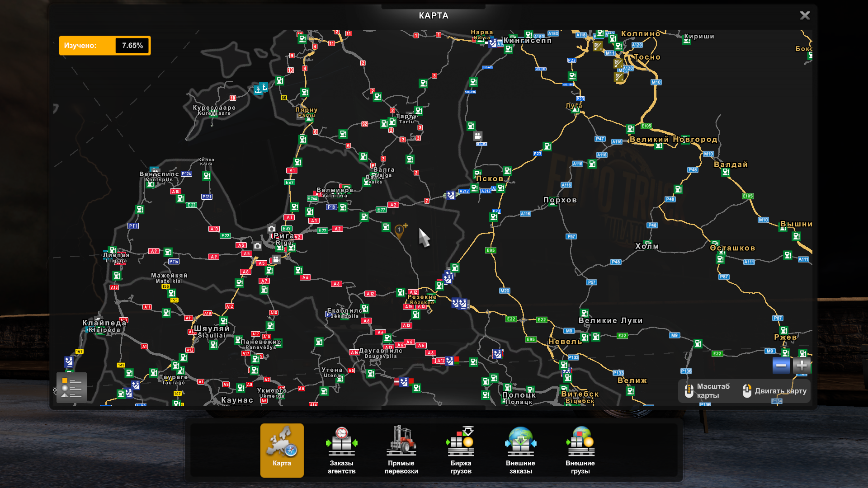Screen dimensions: 868x488
Task: Click the Изучено exploration progress indicator
Action: point(105,45)
